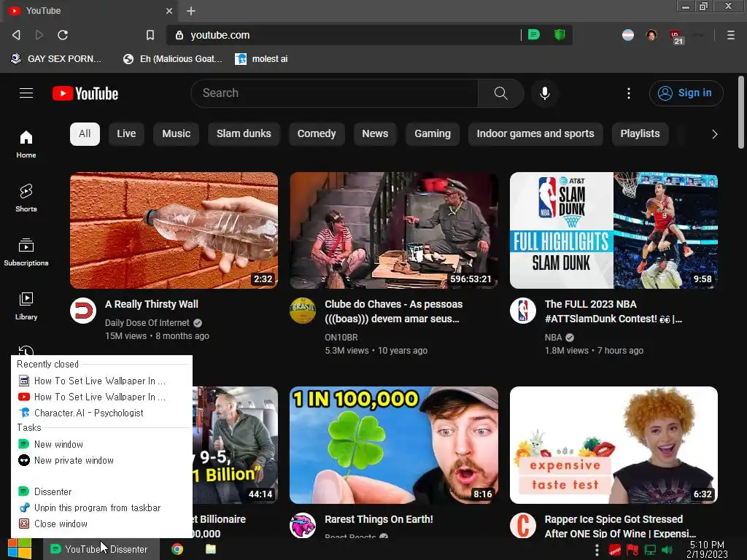Bookmark this page with bookmark icon

(150, 35)
